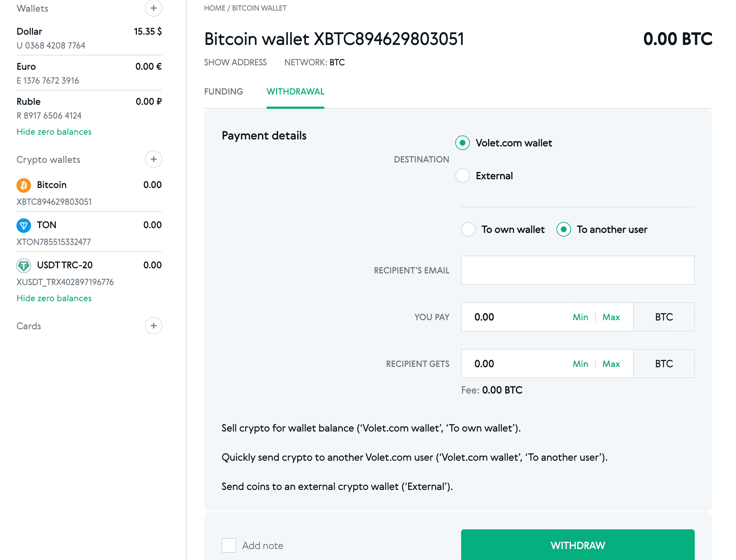Open the WITHDRAWAL tab
The height and width of the screenshot is (560, 736).
295,92
